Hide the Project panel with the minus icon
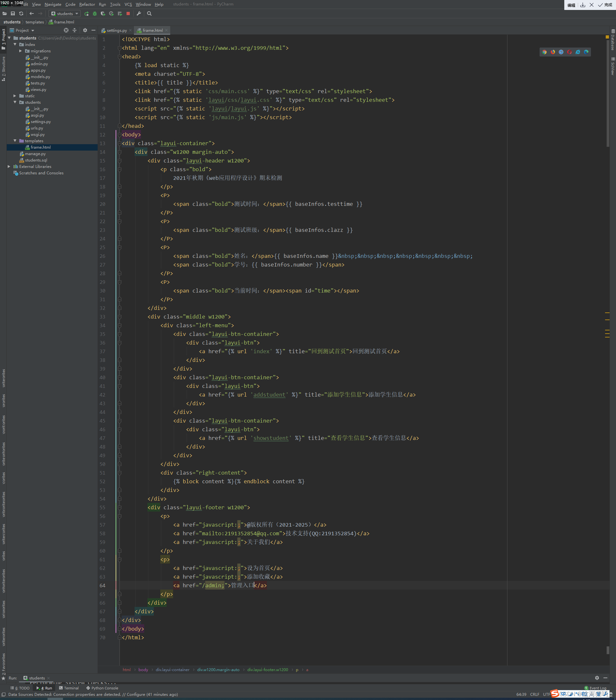The height and width of the screenshot is (700, 616). 93,31
